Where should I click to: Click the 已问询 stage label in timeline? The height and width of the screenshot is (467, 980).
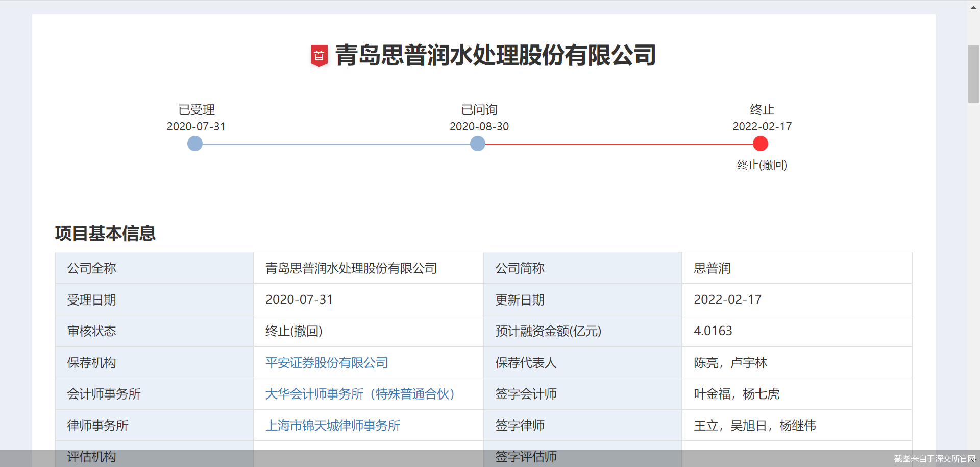479,110
